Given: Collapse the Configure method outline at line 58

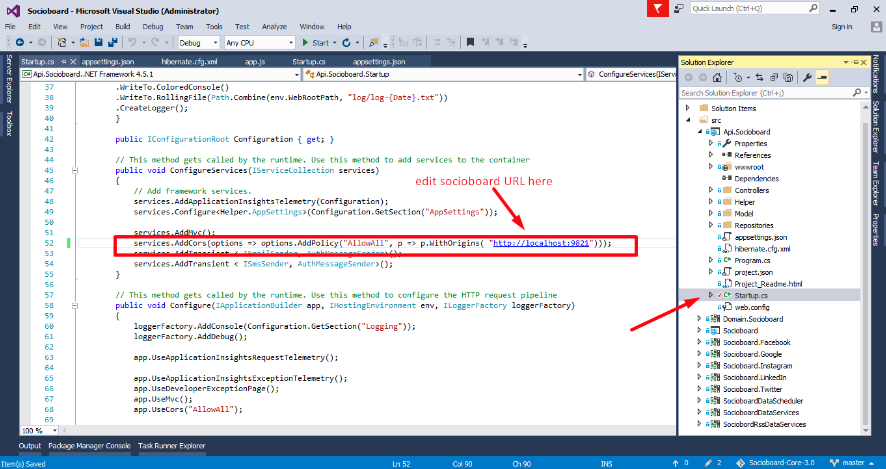Looking at the screenshot, I should 75,305.
